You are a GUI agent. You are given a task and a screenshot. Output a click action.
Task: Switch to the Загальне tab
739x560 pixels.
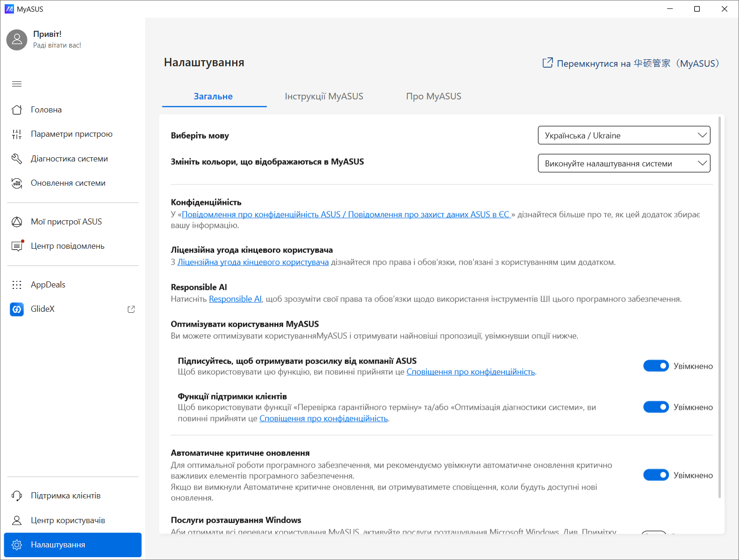[213, 97]
